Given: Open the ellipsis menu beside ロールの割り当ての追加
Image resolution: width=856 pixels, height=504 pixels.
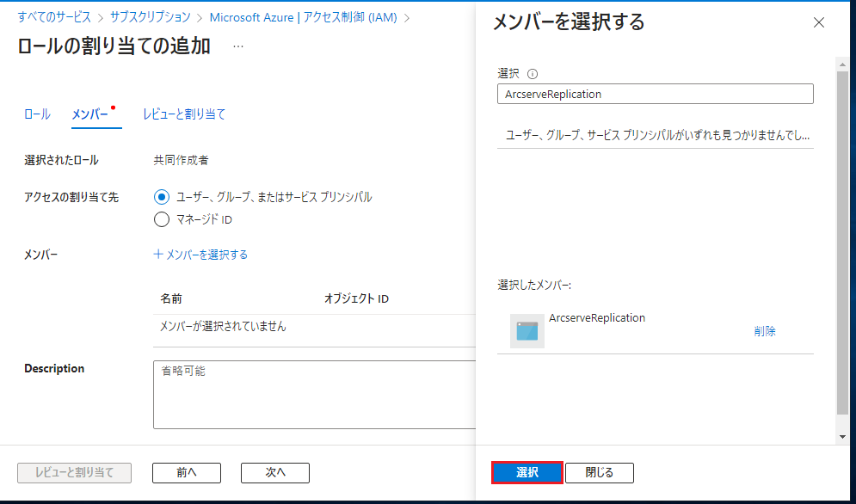Looking at the screenshot, I should point(238,46).
